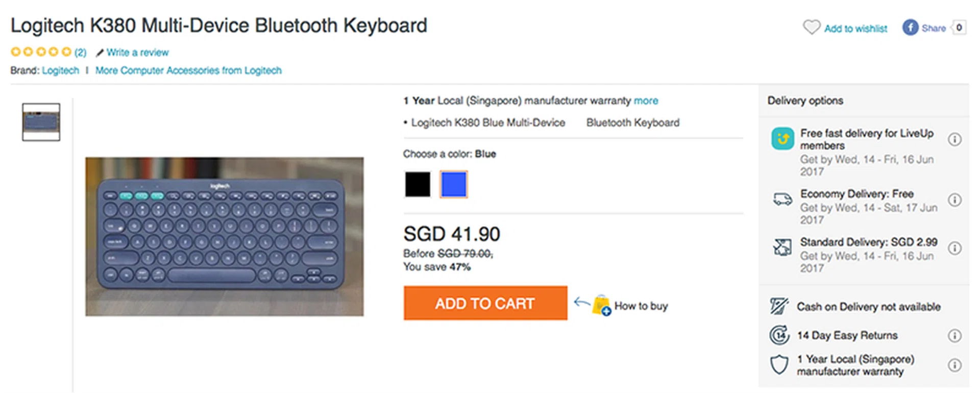980x393 pixels.
Task: Select the keyboard product thumbnail
Action: coord(41,122)
